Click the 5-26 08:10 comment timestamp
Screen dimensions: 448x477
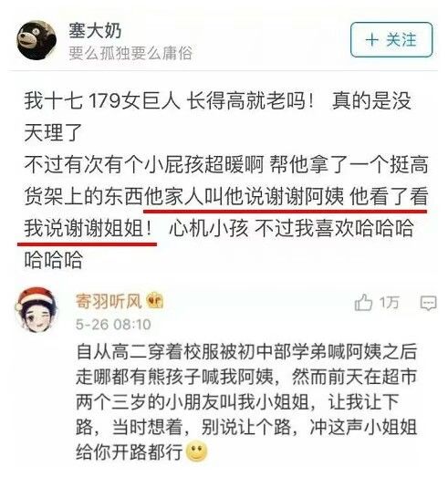113,325
